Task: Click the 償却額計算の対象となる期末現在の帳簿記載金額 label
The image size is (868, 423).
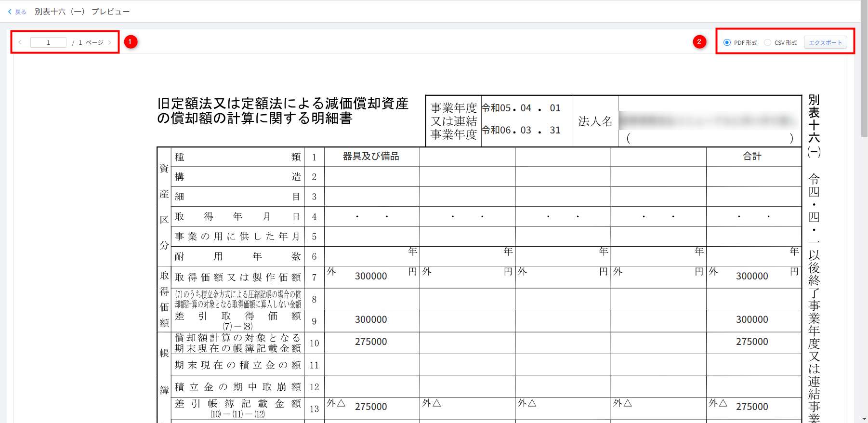Action: click(238, 343)
